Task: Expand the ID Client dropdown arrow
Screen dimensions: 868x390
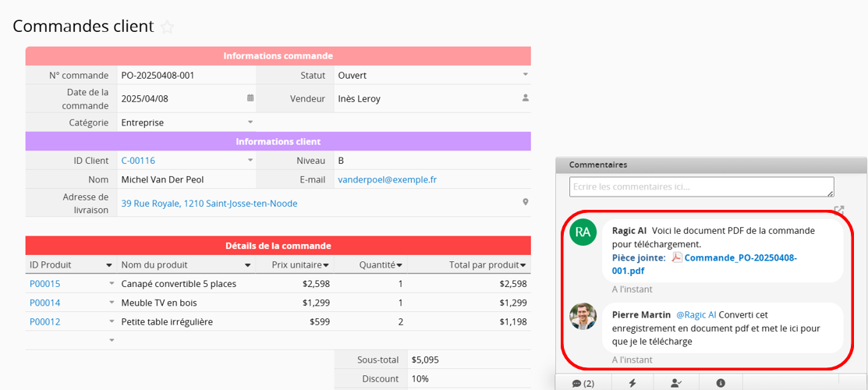Action: 250,161
